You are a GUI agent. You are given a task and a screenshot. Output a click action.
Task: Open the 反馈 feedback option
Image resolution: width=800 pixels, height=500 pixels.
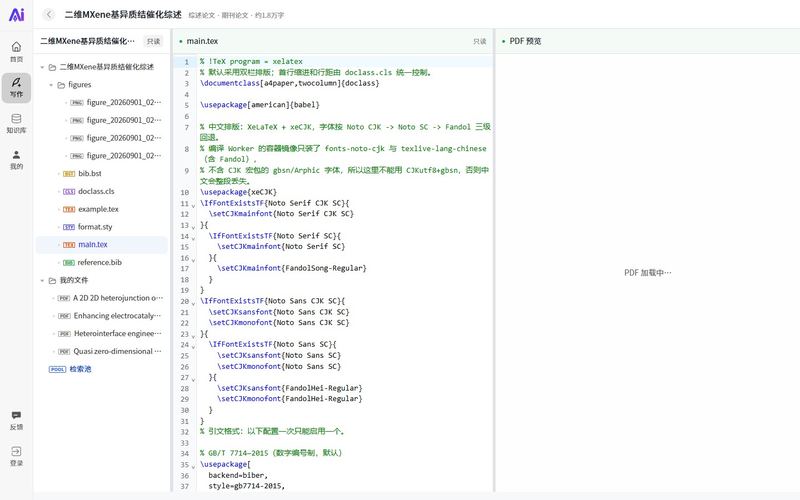click(x=16, y=420)
